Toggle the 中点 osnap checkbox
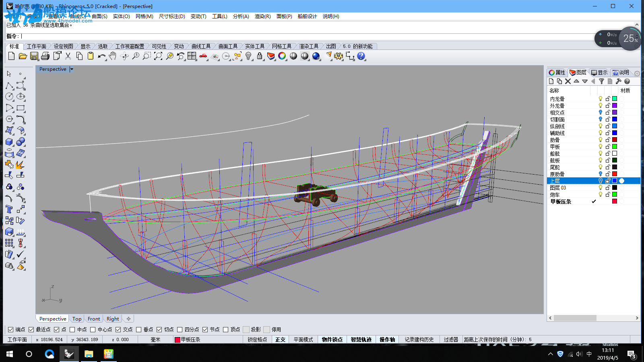This screenshot has height=362, width=644. click(72, 329)
